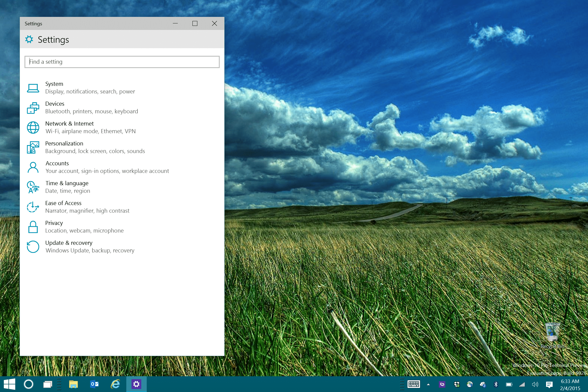The height and width of the screenshot is (392, 588).
Task: Open the Time & language clock icon
Action: [x=33, y=187]
